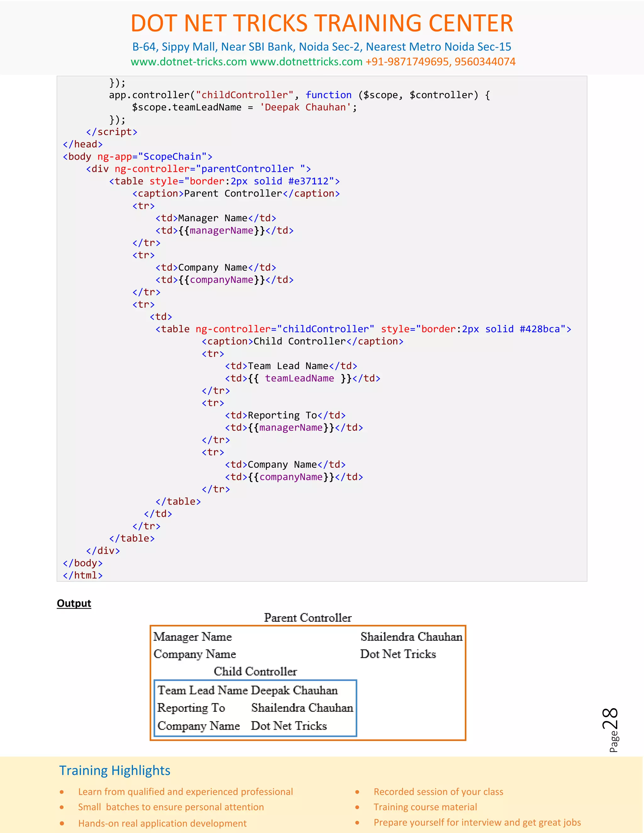Viewport: 644px width, 833px height.
Task: Open the www.dotnettricks.com link
Action: [x=306, y=62]
